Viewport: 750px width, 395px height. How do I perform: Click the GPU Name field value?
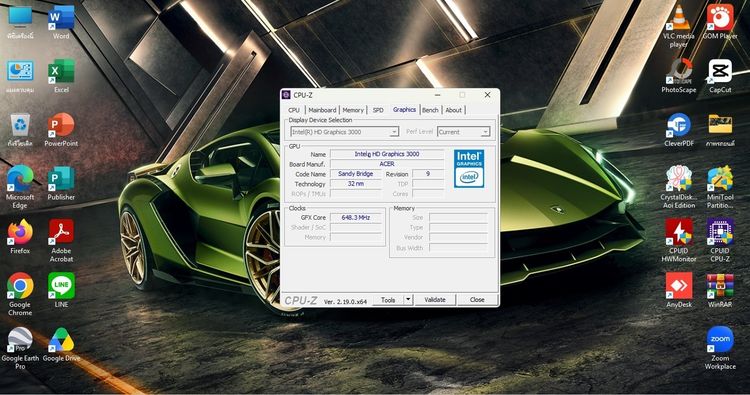point(387,154)
